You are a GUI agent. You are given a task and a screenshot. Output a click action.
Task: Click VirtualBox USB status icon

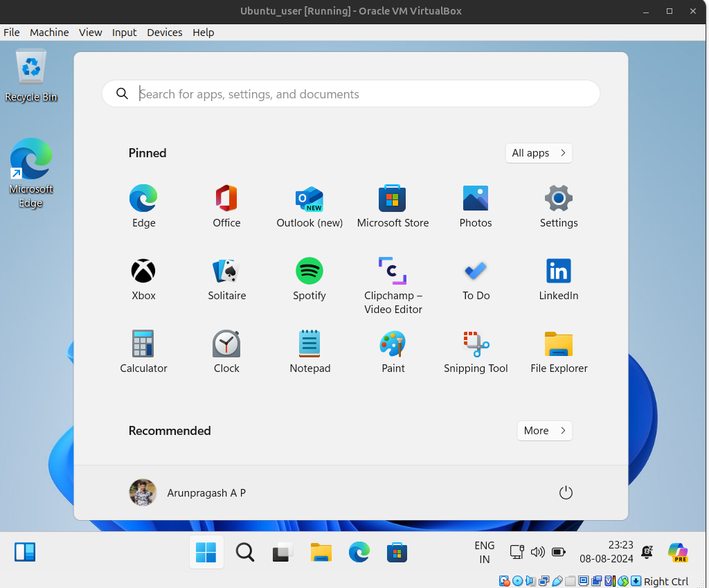tap(557, 581)
